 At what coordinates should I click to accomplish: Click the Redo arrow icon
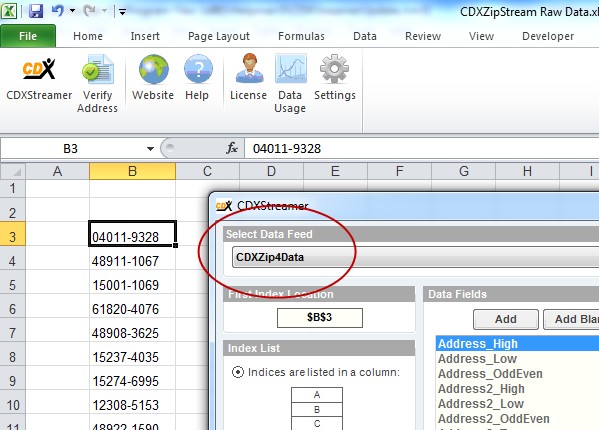89,11
